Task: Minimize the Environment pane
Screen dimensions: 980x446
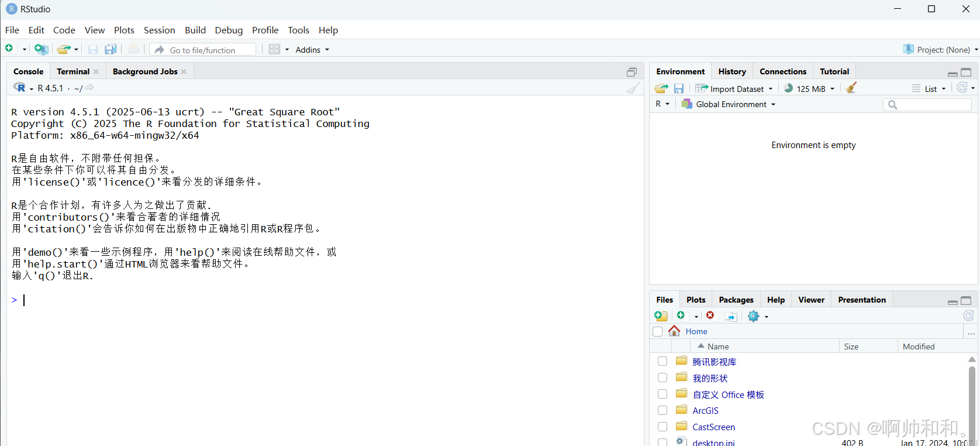Action: click(953, 73)
